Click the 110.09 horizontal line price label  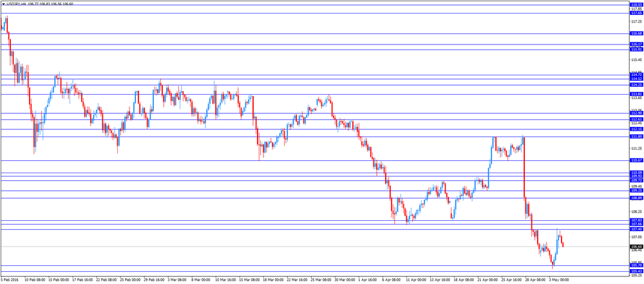coord(636,173)
